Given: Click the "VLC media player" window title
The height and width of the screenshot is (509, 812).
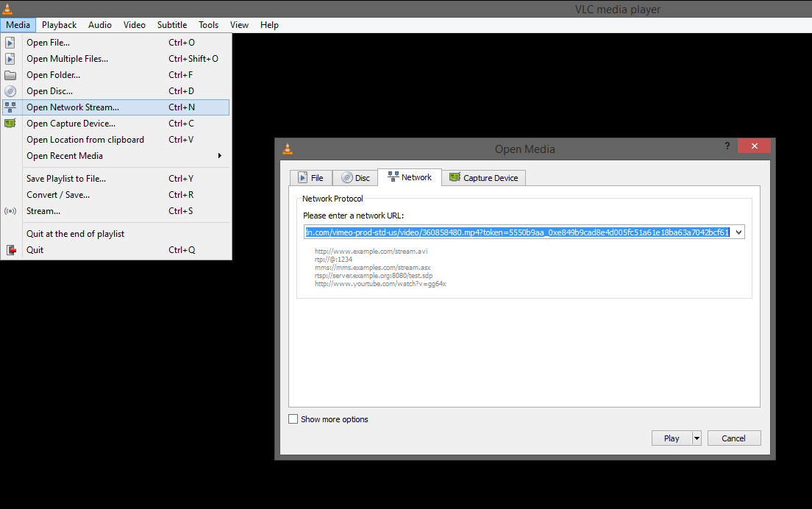Looking at the screenshot, I should [617, 10].
